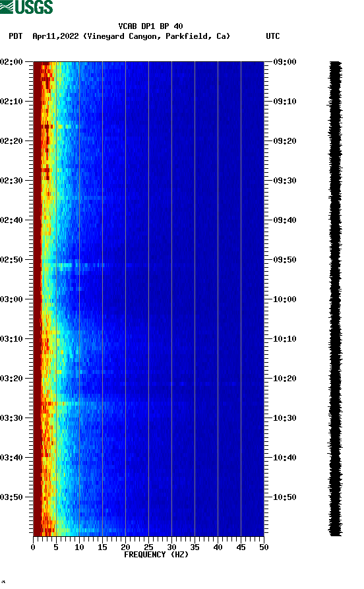
Task: Click the 03:50 PDT time label
Action: point(11,497)
